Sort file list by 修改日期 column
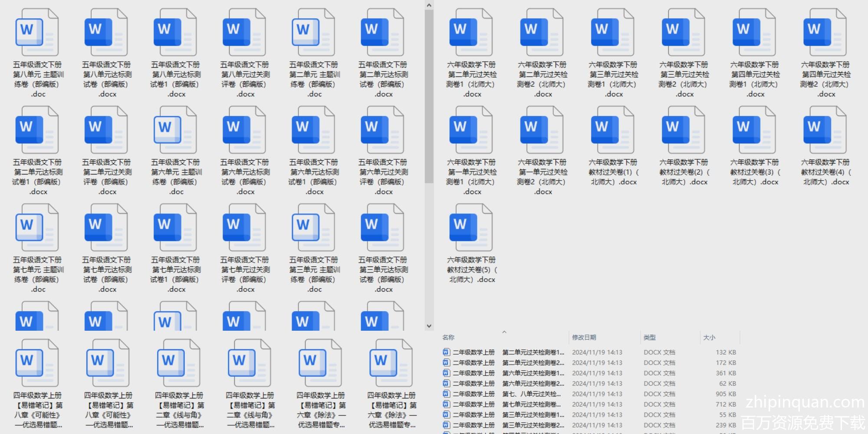The height and width of the screenshot is (434, 868). tap(584, 338)
